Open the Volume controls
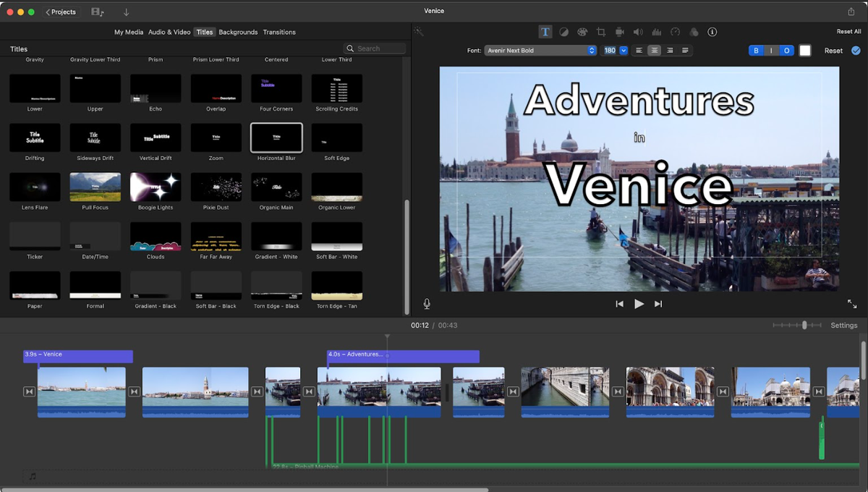 pos(637,32)
